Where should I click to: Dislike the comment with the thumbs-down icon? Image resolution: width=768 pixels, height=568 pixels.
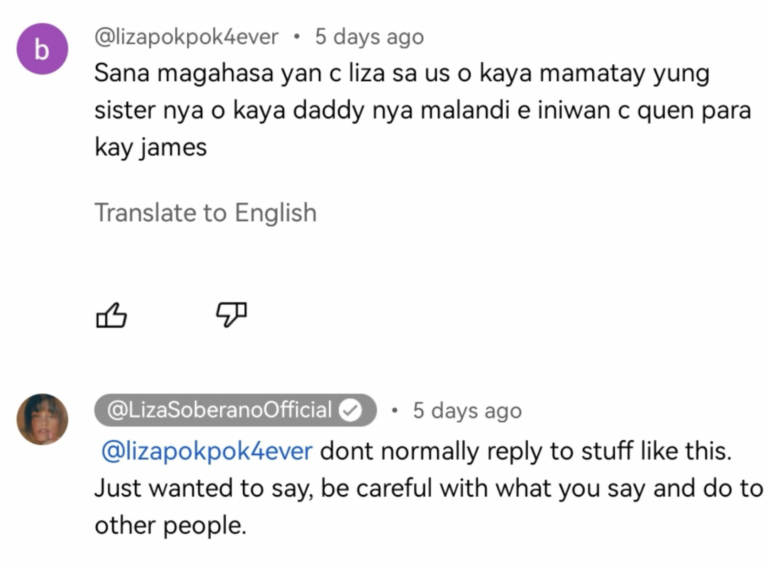pyautogui.click(x=231, y=315)
